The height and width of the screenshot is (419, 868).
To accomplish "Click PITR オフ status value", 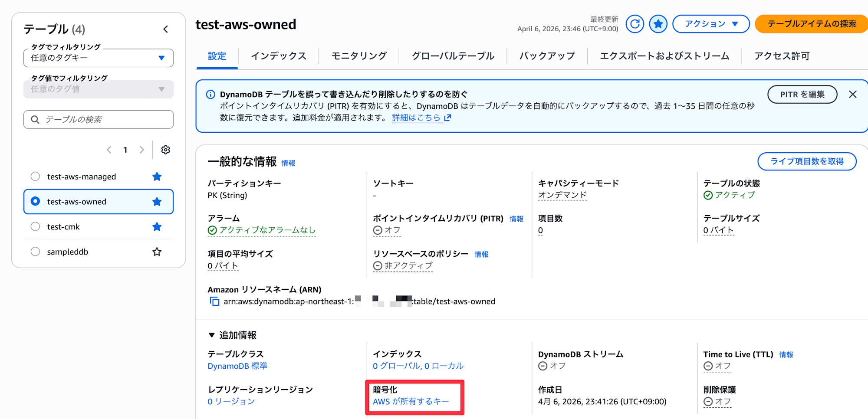I will 387,230.
